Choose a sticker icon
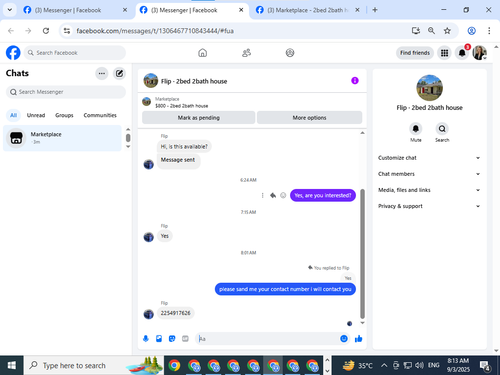Image resolution: width=500 pixels, height=375 pixels. (172, 339)
